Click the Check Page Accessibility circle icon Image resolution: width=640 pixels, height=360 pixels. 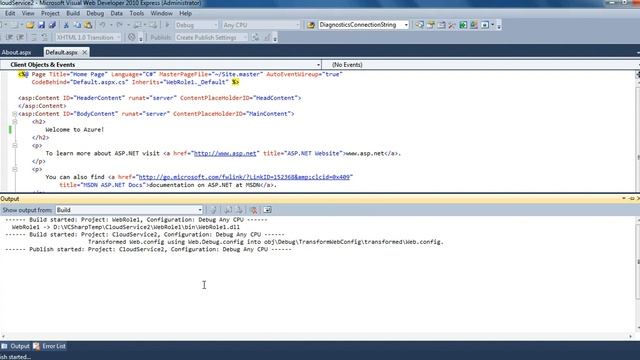point(131,37)
